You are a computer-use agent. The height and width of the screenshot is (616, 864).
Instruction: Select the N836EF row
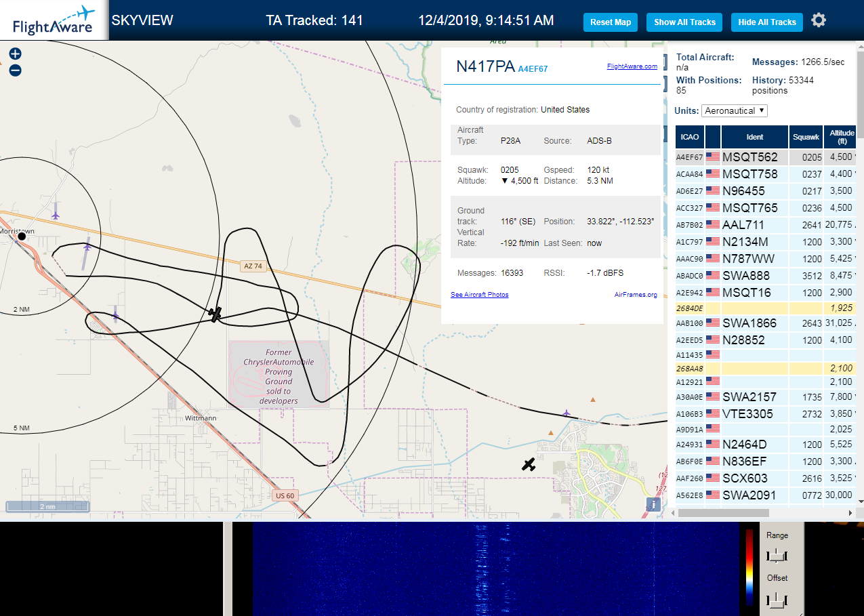(x=766, y=461)
